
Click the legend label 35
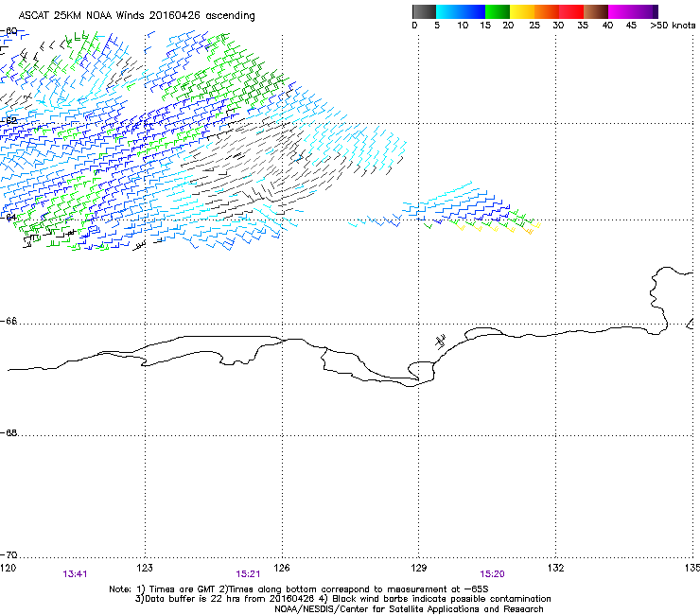click(583, 26)
